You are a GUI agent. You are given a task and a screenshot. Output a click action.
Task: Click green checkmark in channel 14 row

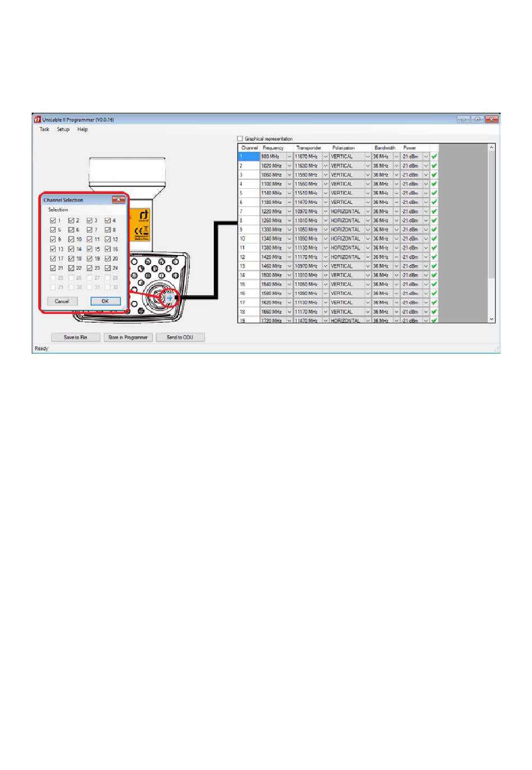tap(434, 275)
